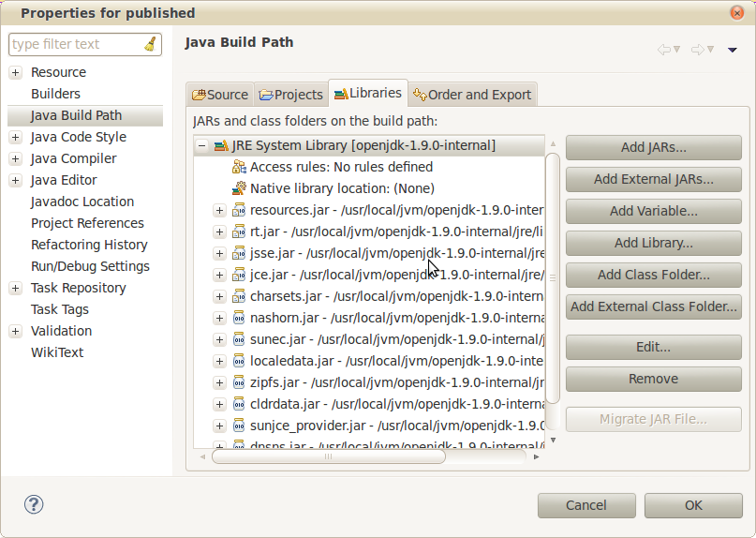Open the view menu triangle icon
756x538 pixels.
(732, 50)
